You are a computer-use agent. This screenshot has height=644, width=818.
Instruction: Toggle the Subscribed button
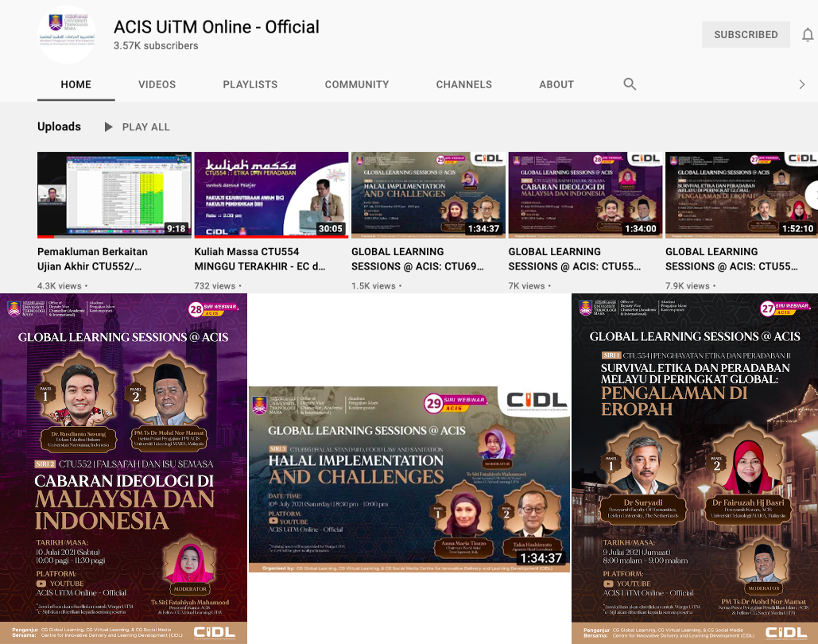(x=745, y=35)
